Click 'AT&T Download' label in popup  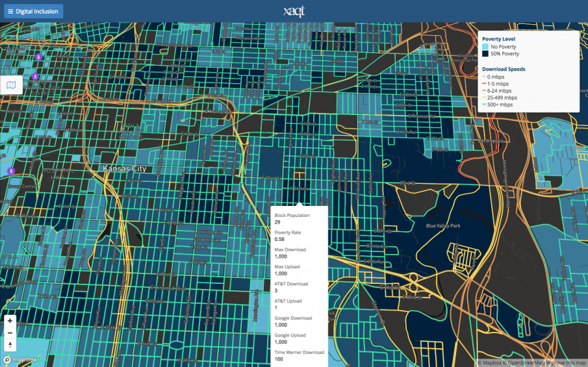(x=291, y=284)
